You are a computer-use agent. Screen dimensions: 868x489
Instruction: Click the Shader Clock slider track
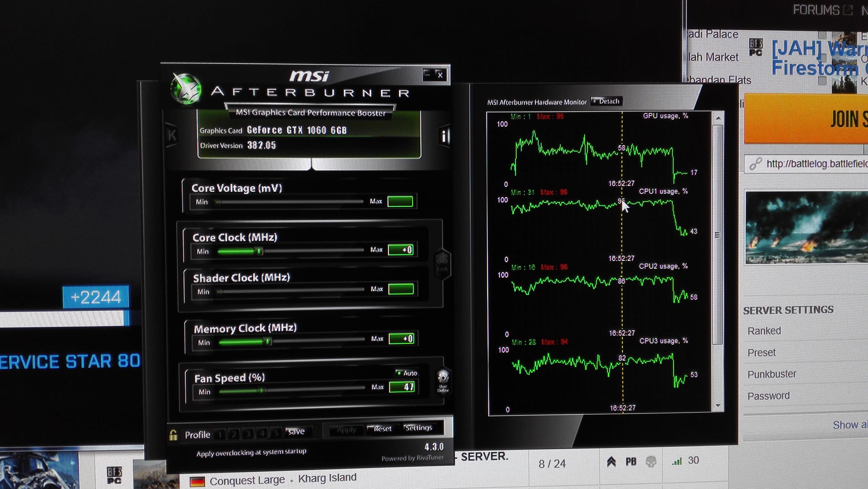pos(290,290)
